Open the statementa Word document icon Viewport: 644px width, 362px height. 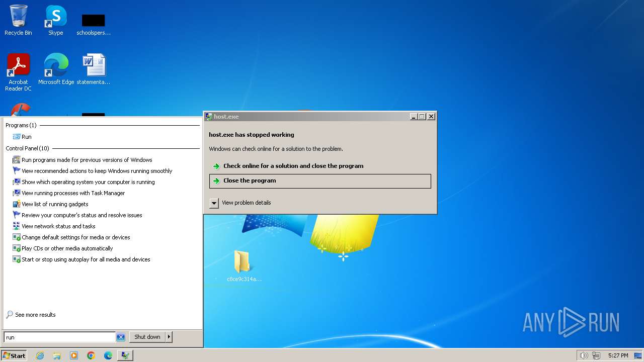point(94,69)
